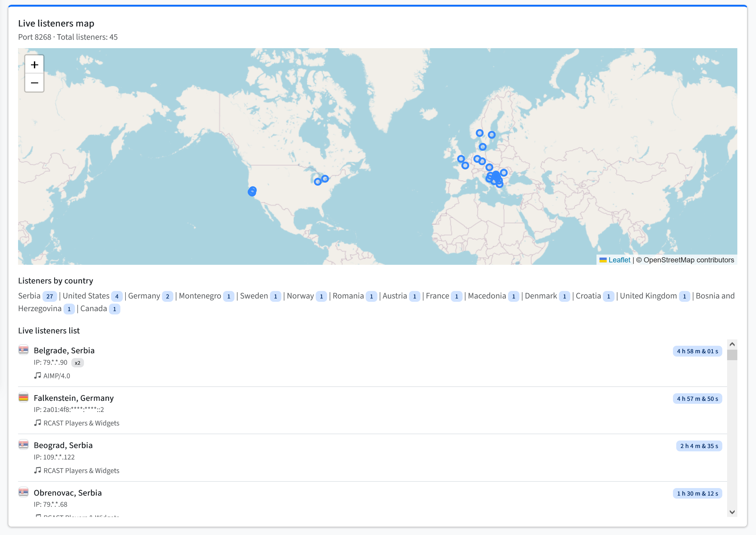Click the Ukrainian flag Leaflet logo

(x=603, y=260)
